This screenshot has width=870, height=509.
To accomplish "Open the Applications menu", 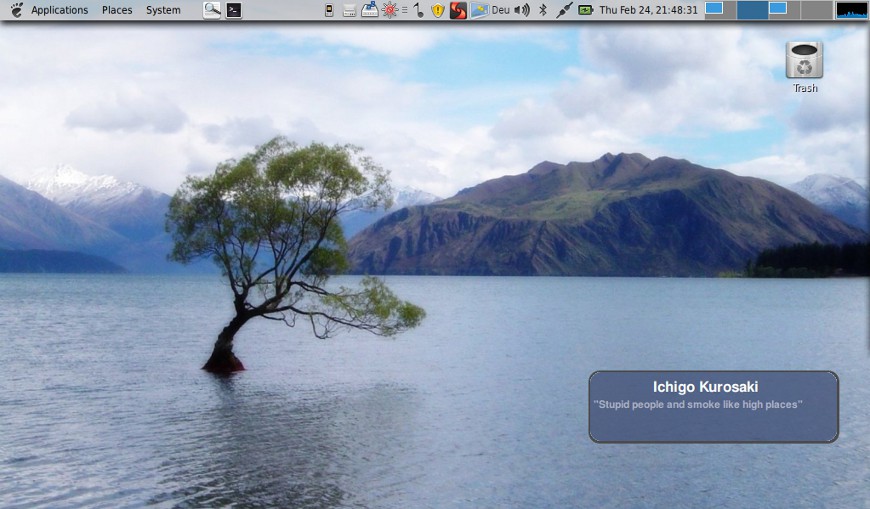I will click(x=59, y=10).
